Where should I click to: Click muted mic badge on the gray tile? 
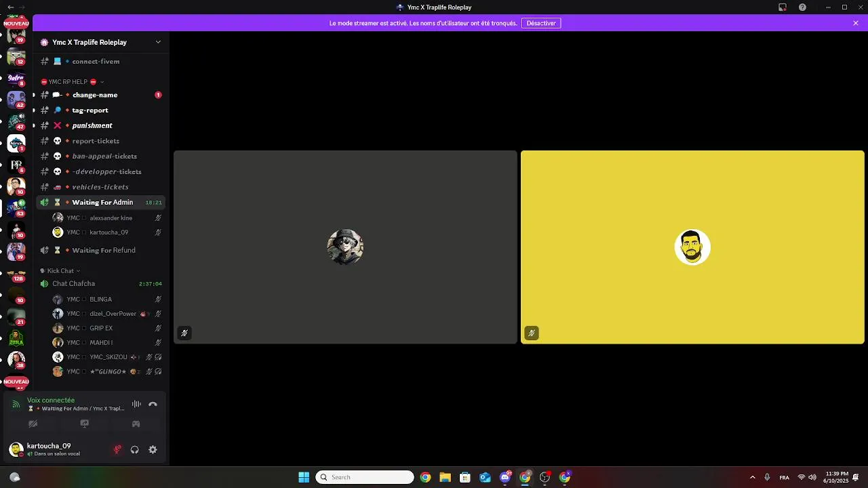coord(184,333)
